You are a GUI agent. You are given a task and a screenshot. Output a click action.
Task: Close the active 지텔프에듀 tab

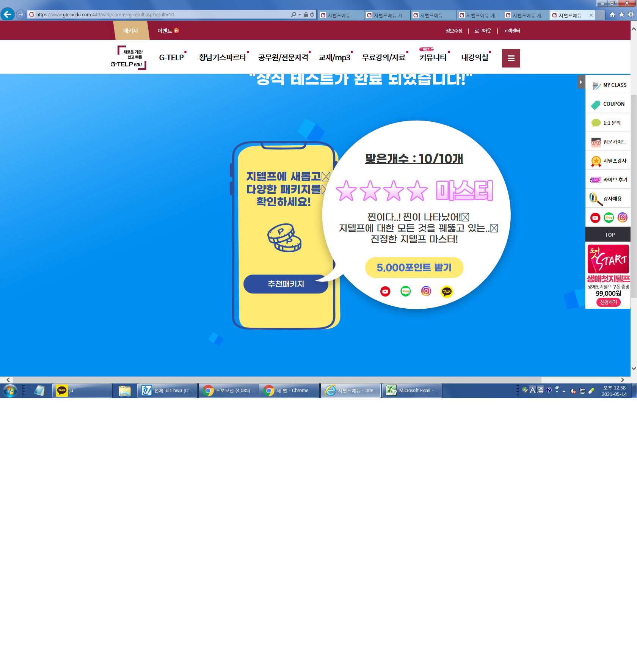(x=591, y=15)
